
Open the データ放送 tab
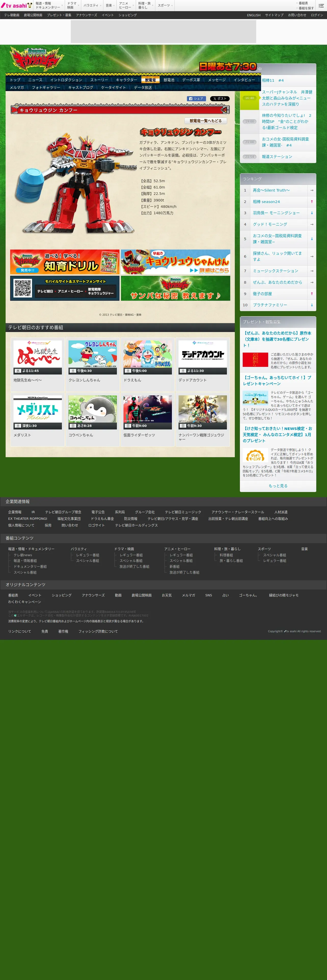[143, 88]
